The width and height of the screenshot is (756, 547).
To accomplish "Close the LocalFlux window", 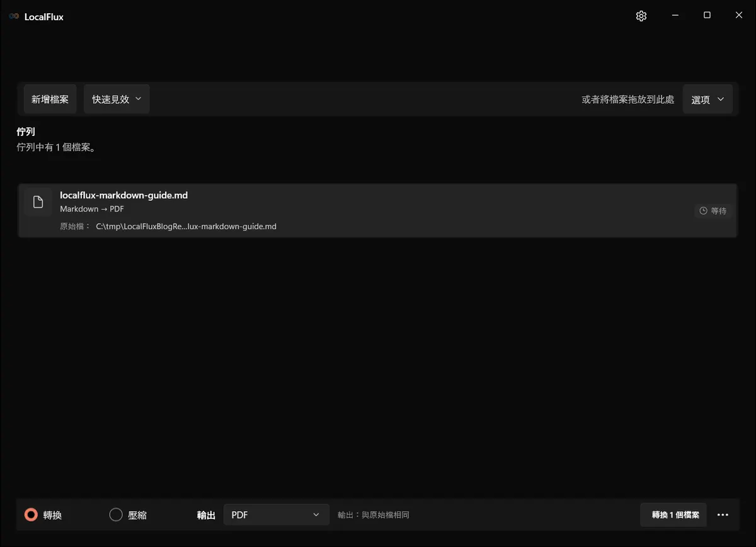I will click(x=739, y=16).
